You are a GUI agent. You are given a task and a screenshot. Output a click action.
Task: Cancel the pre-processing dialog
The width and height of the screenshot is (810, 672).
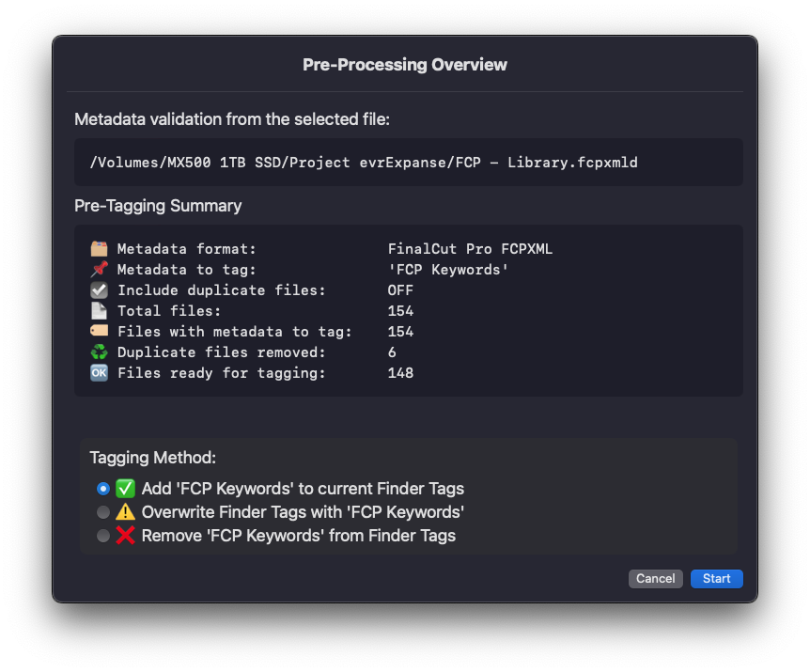(x=655, y=579)
